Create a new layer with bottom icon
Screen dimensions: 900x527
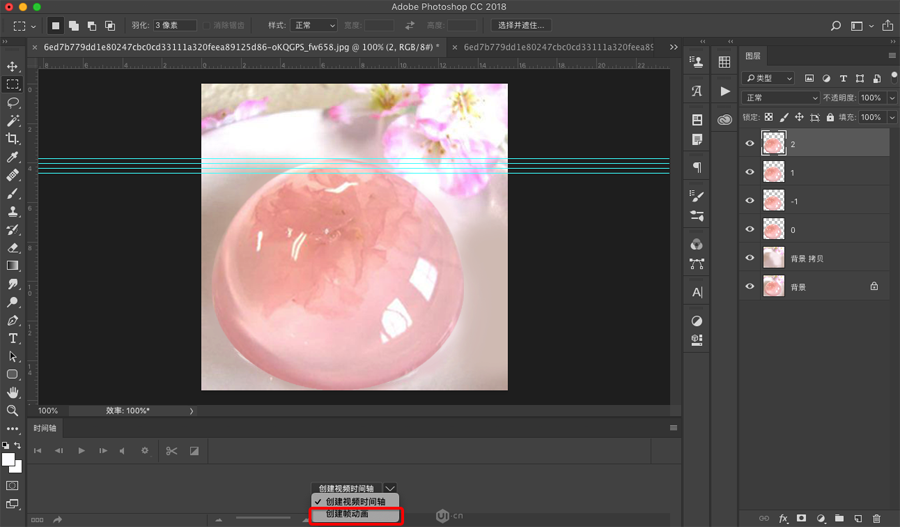[x=858, y=518]
